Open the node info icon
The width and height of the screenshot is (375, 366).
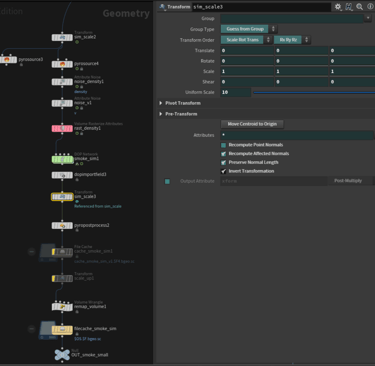pyautogui.click(x=370, y=7)
